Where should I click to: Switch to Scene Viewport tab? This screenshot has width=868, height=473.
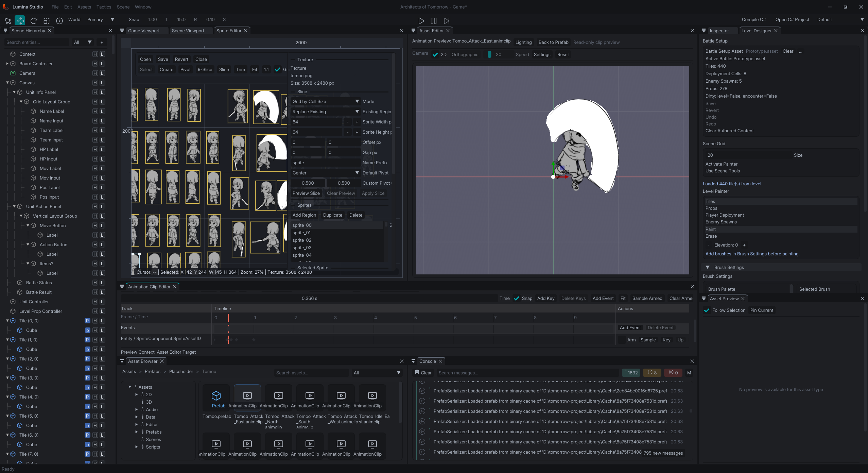coord(188,31)
